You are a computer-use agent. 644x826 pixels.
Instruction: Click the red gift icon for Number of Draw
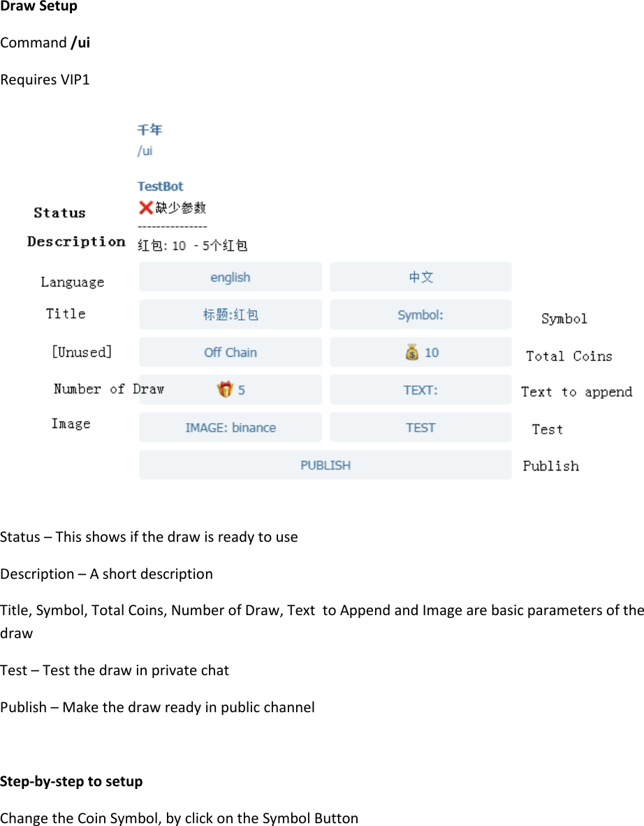[x=226, y=389]
